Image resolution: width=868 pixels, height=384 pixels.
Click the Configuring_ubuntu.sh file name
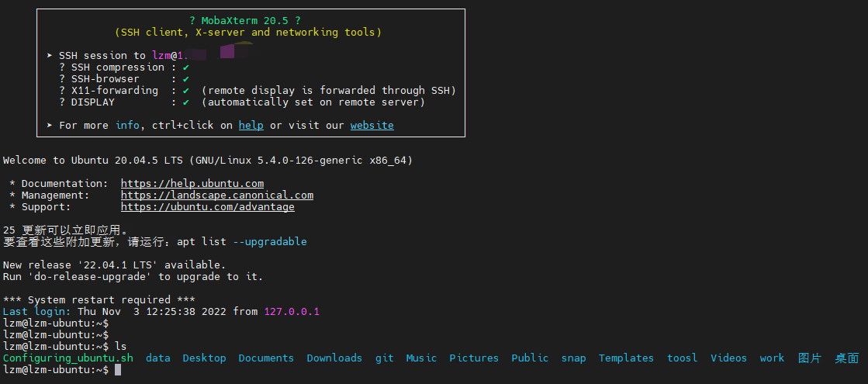coord(68,358)
